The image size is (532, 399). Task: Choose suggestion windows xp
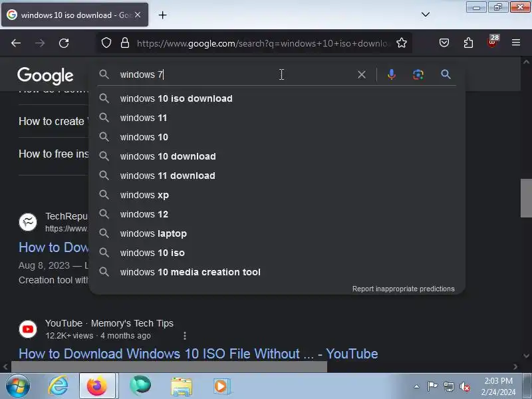click(277, 195)
